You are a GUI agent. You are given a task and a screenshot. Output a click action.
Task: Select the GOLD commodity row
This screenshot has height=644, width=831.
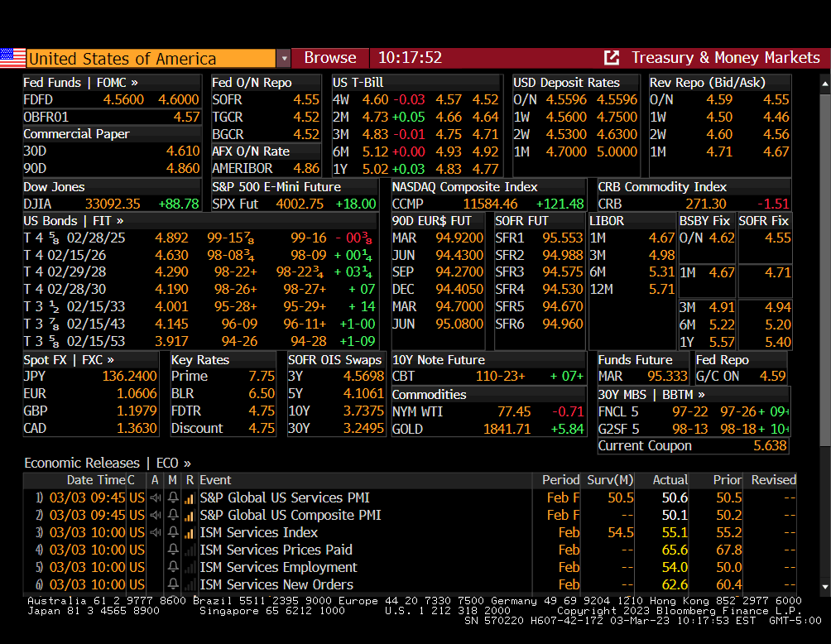(x=488, y=430)
